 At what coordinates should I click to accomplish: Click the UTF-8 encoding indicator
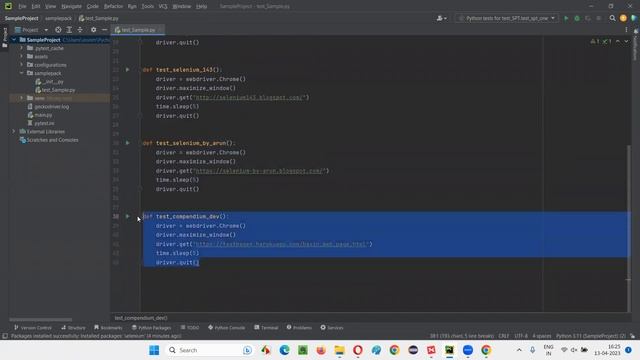click(x=521, y=336)
